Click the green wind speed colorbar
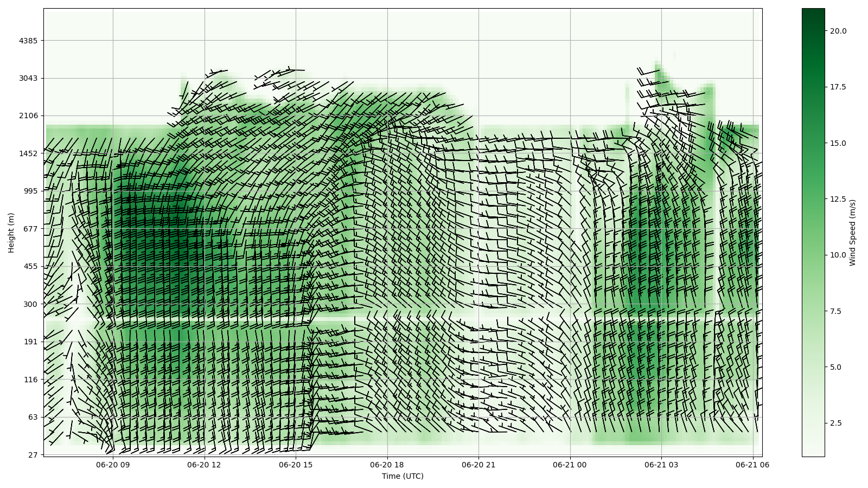Screen dimensions: 868x488 click(813, 232)
